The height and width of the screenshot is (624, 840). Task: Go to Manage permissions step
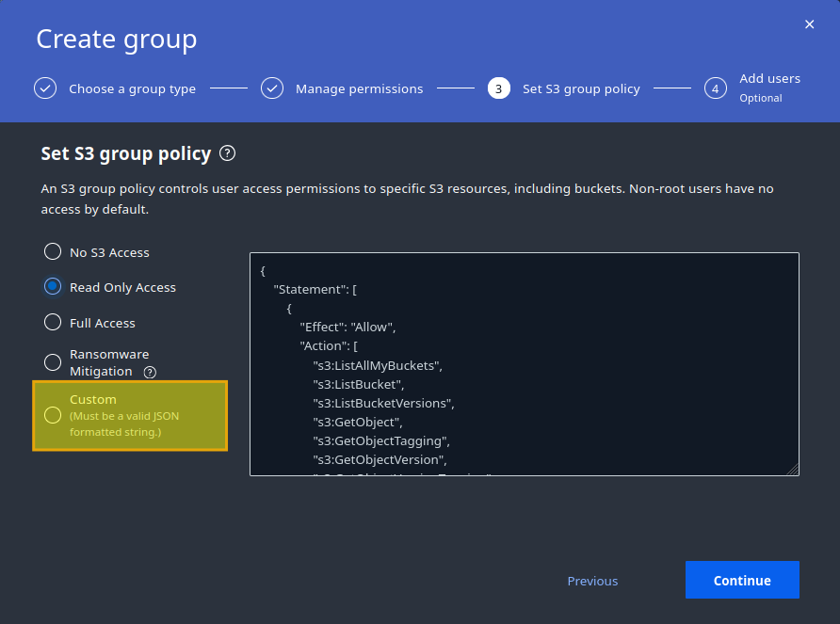point(360,88)
